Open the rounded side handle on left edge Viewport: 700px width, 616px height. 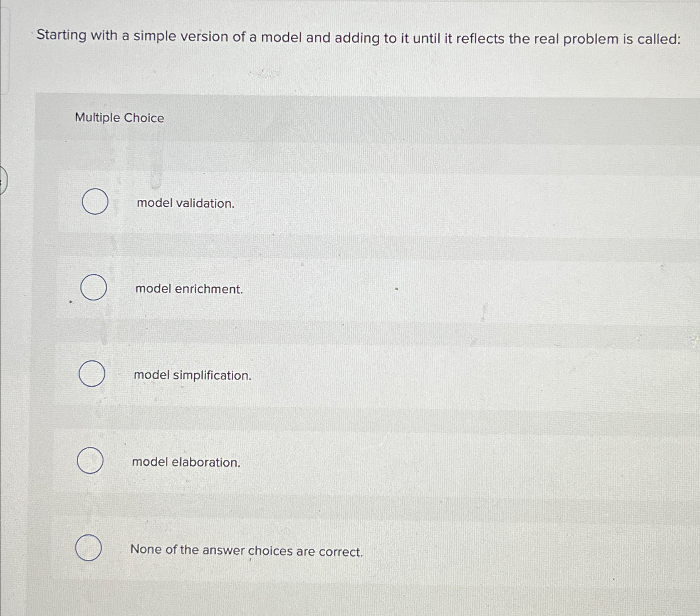3,180
